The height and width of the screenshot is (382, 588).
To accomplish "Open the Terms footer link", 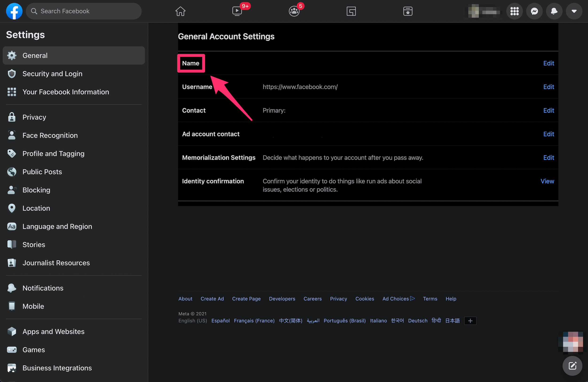I will pyautogui.click(x=430, y=299).
